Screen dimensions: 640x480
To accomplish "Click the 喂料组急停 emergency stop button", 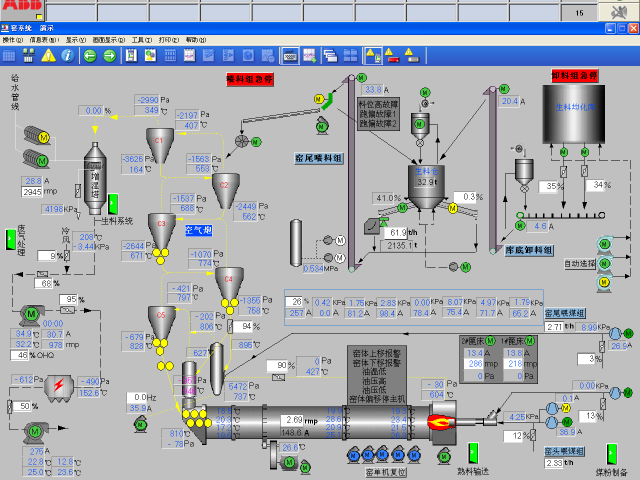I will tap(250, 79).
